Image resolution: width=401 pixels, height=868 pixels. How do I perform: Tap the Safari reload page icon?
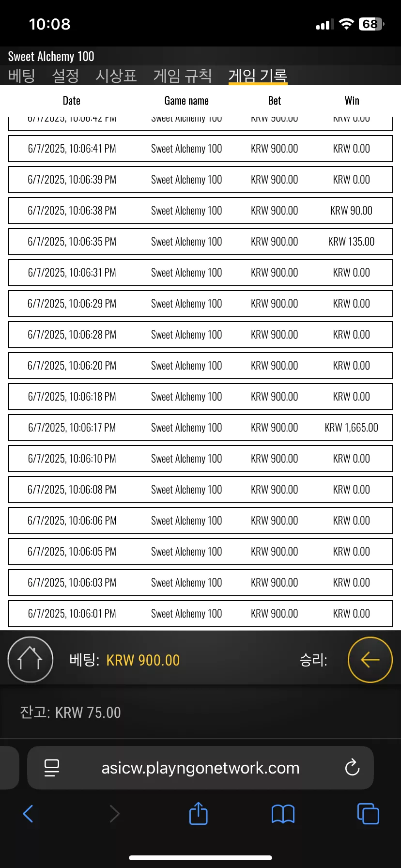click(x=352, y=767)
